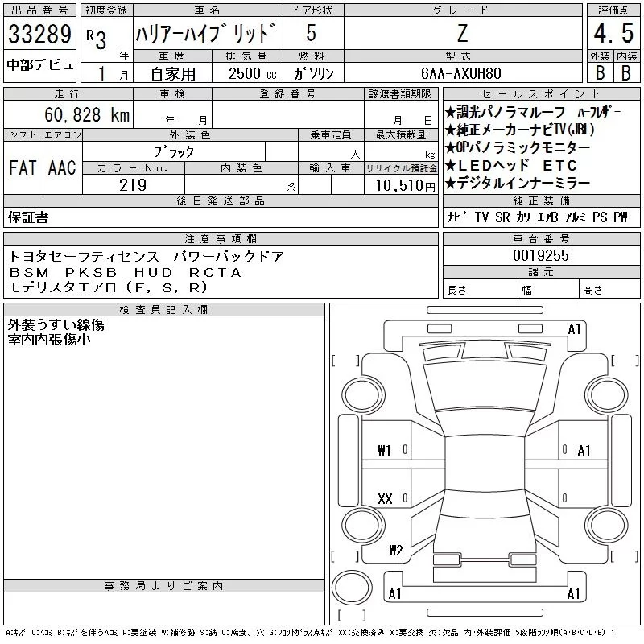The width and height of the screenshot is (644, 644).
Task: Click the note BSM PKSB HUD RCTA
Action: [125, 272]
